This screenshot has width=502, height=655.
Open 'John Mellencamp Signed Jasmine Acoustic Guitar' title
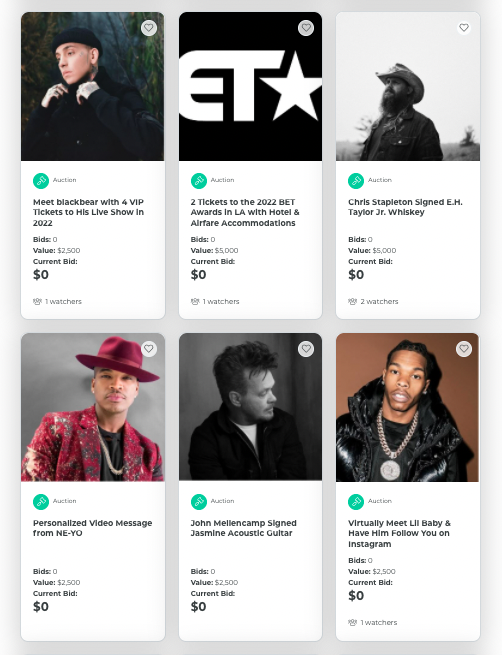click(x=243, y=528)
